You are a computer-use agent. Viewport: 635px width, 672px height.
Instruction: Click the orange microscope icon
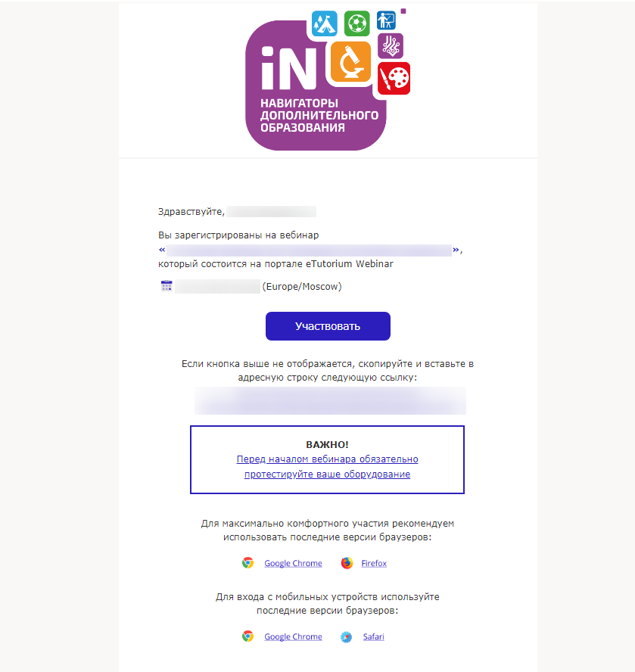350,62
